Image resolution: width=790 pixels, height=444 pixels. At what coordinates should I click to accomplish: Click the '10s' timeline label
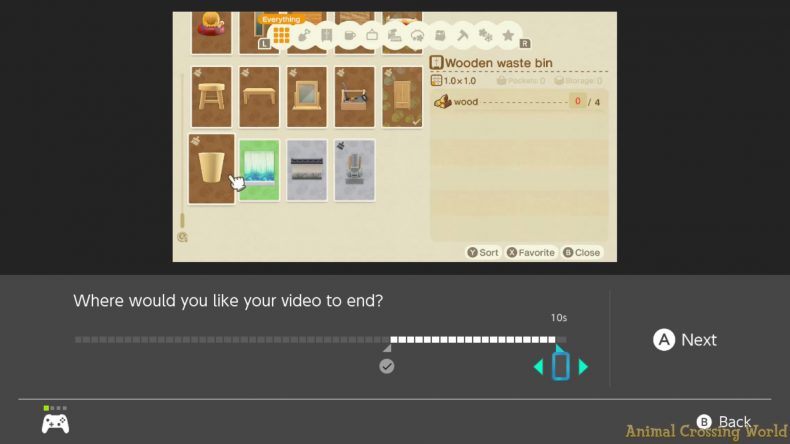pos(559,318)
